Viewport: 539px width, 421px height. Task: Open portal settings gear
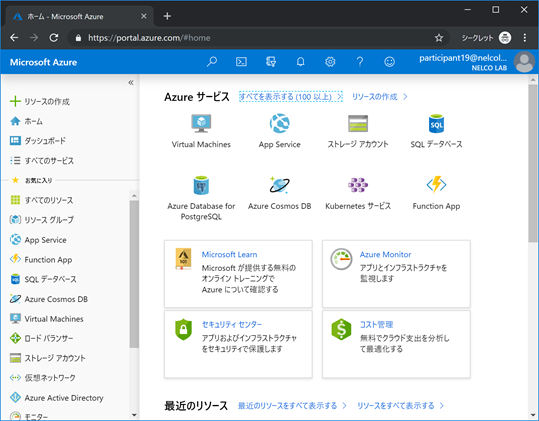tap(330, 62)
